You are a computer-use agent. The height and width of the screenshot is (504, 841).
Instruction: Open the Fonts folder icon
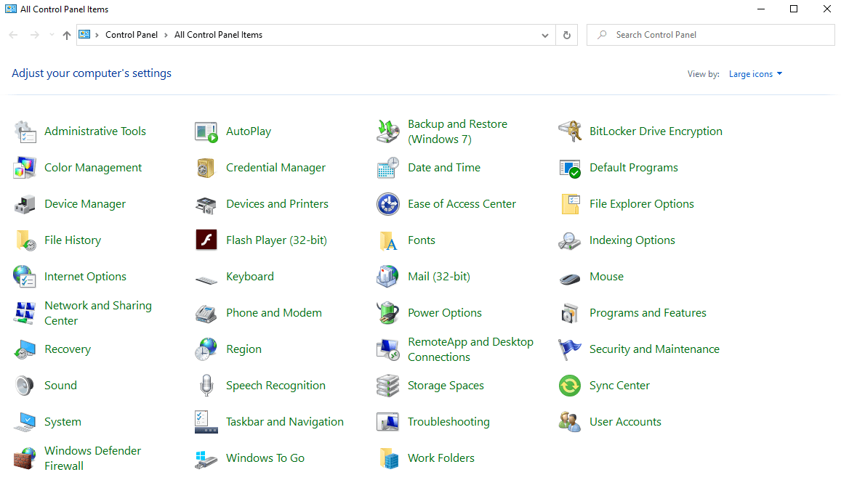coord(387,240)
